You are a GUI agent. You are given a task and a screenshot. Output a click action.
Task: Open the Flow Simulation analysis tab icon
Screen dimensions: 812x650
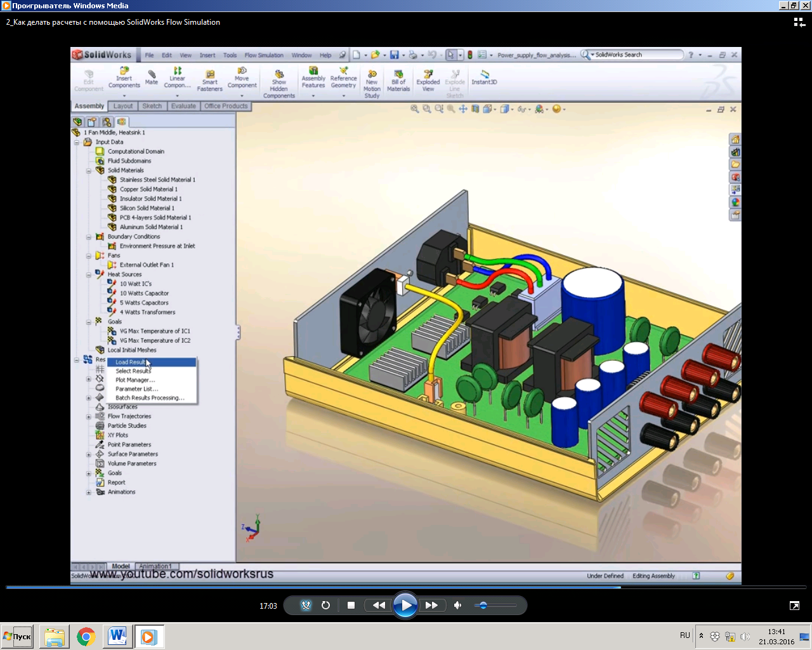click(121, 121)
